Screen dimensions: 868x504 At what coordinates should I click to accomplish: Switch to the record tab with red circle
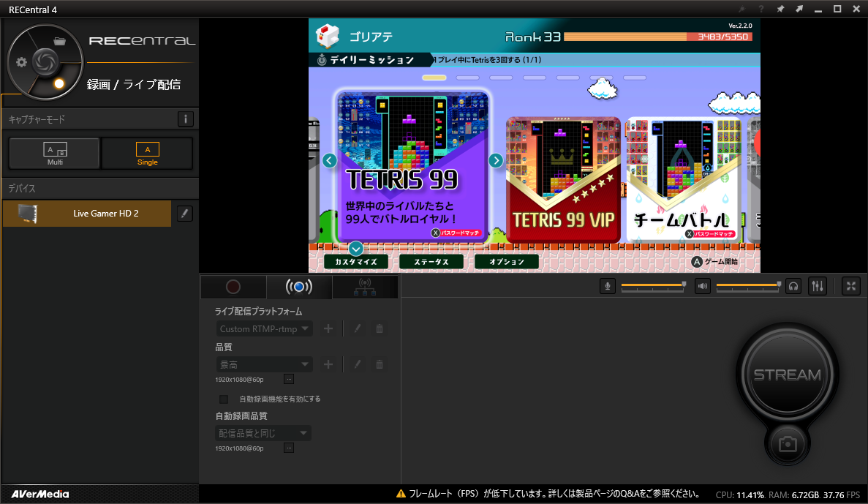tap(233, 287)
